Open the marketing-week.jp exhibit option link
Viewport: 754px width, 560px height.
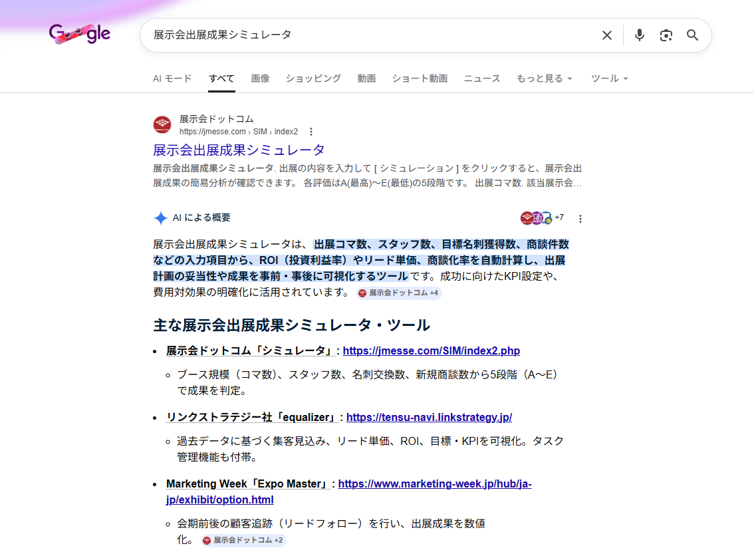click(x=348, y=491)
